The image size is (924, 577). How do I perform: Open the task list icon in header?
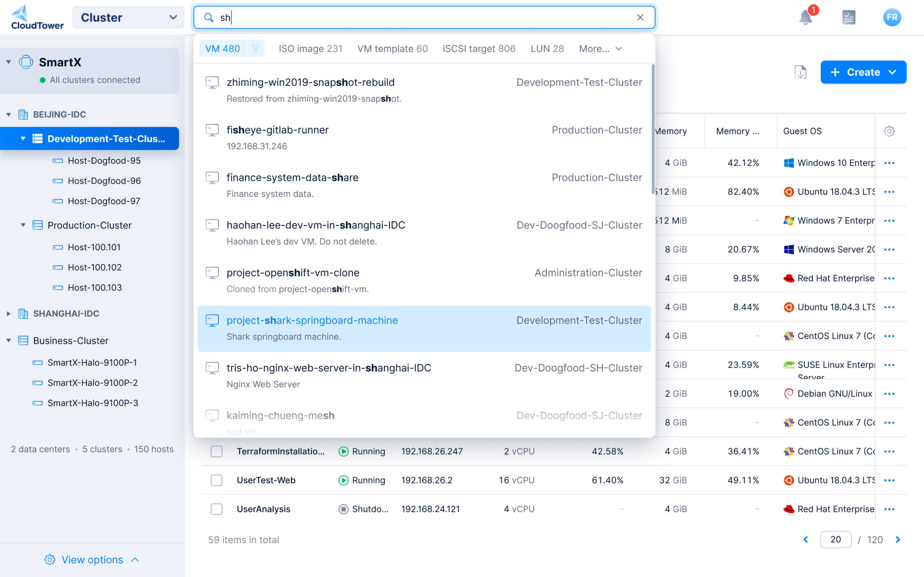[x=848, y=17]
